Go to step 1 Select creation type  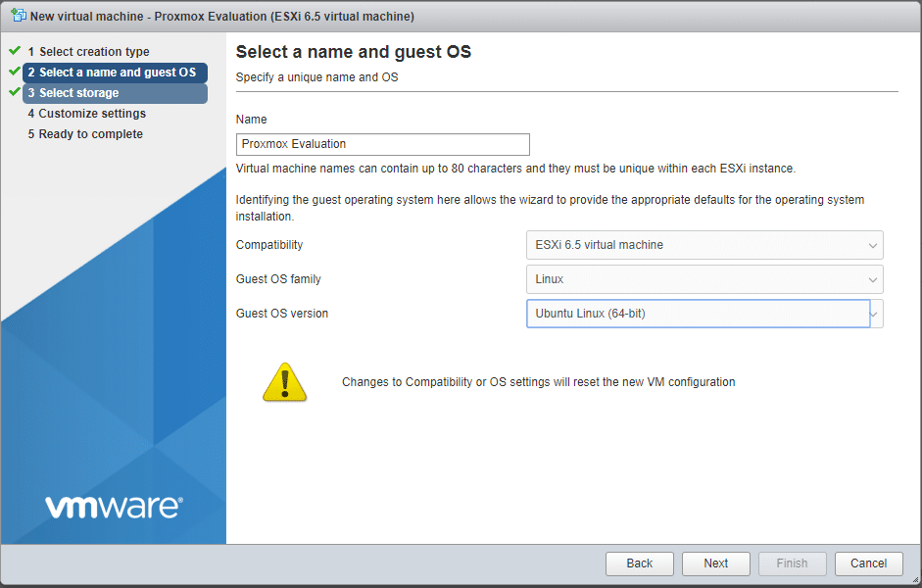(x=88, y=52)
